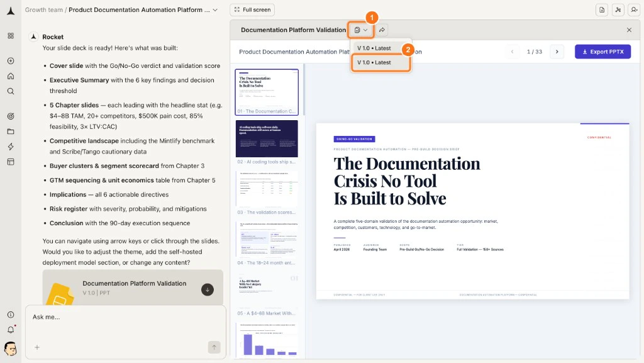Download the Documentation Platform Validation file
The height and width of the screenshot is (363, 644).
click(208, 289)
